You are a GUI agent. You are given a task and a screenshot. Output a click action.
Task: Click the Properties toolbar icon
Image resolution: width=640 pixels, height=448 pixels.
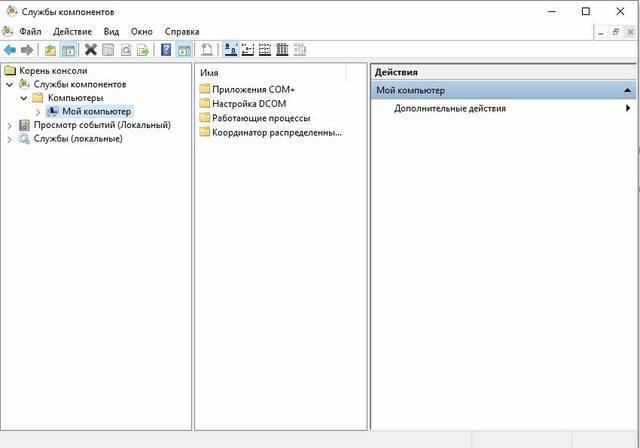click(108, 50)
